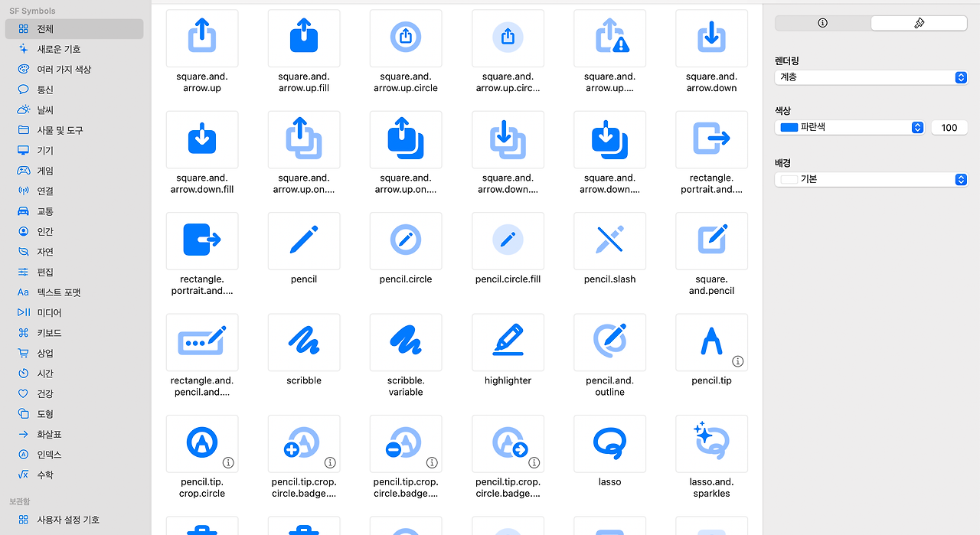
Task: Select the square.and.arrow.up.circle symbol
Action: (x=406, y=38)
